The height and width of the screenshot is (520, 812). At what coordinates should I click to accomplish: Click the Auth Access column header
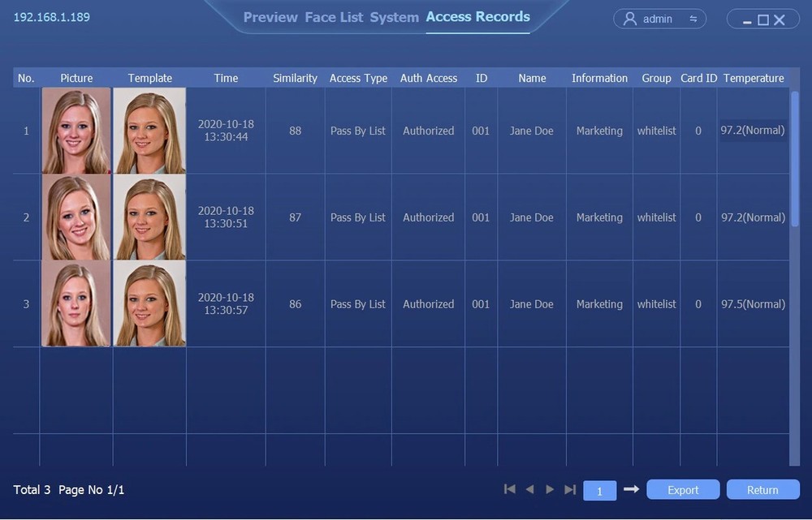click(x=429, y=78)
